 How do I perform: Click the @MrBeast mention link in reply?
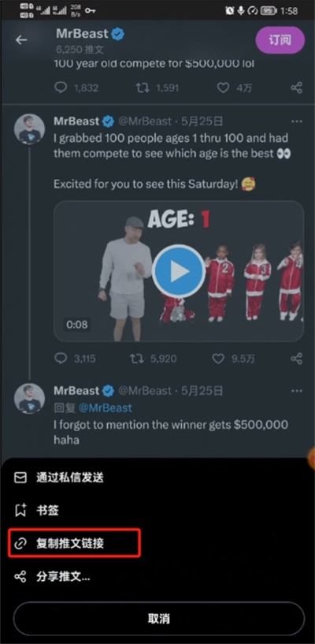pyautogui.click(x=106, y=408)
